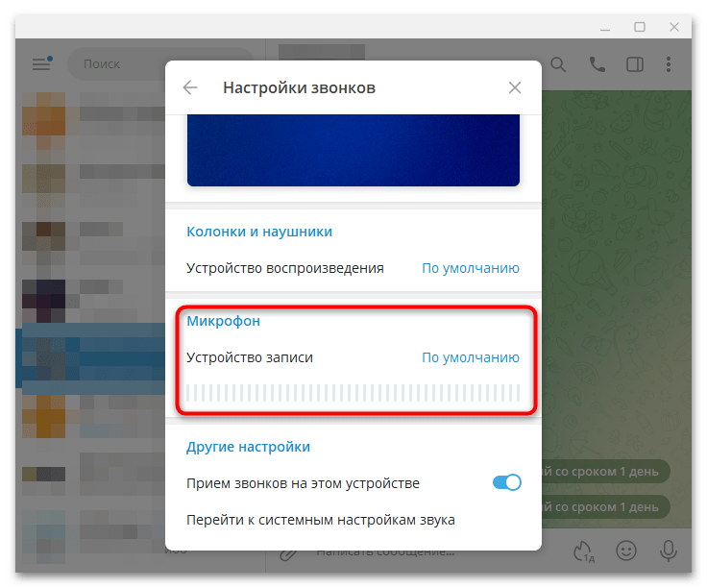Image resolution: width=707 pixels, height=588 pixels.
Task: Minimize the Telegram window
Action: 605,28
